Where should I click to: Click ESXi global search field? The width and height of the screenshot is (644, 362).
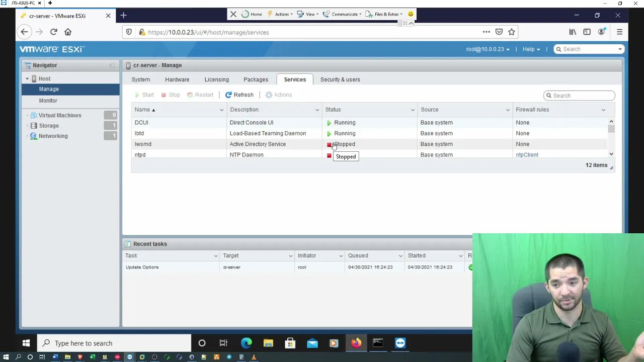pos(589,49)
